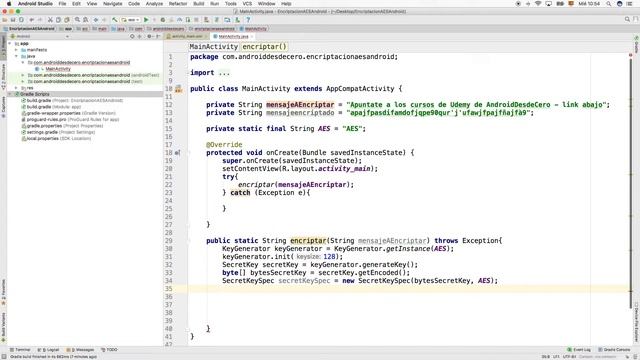
Task: Open the Navigate menu
Action: (x=112, y=4)
